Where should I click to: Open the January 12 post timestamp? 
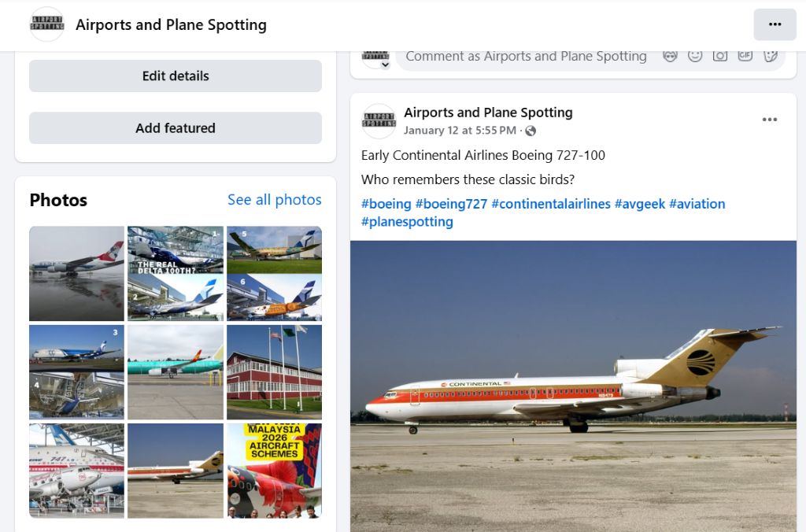click(460, 131)
